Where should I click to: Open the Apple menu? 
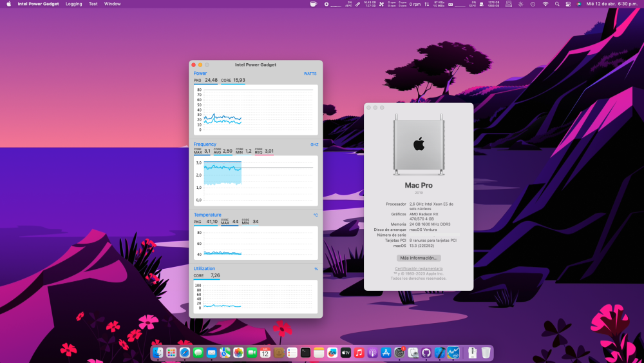(x=8, y=4)
